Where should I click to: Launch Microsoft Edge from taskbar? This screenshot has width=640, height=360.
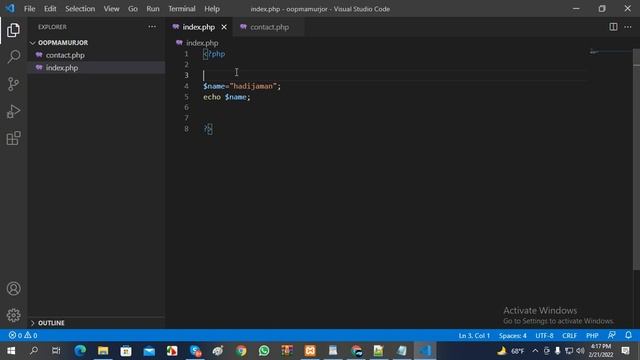[80, 351]
